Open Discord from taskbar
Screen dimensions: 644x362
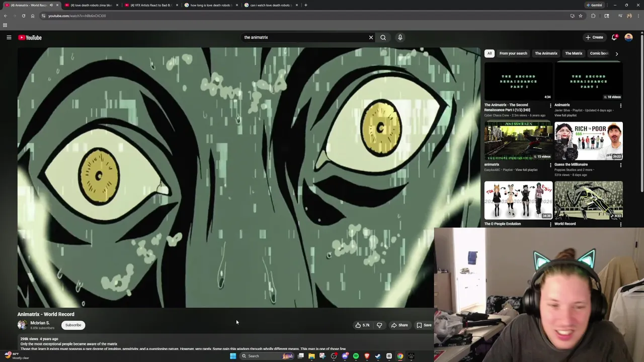[x=345, y=356]
